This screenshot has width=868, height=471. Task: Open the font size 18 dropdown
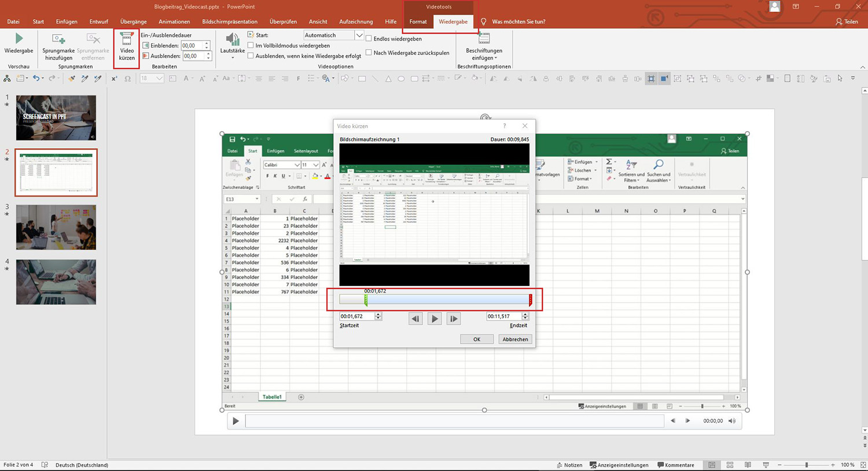160,79
